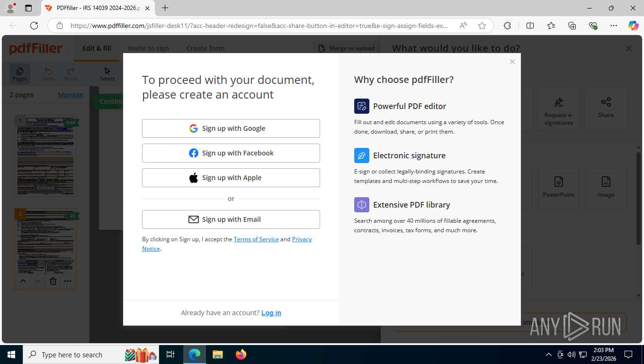Open the Windows Start menu
Image resolution: width=644 pixels, height=364 pixels.
pos(11,355)
